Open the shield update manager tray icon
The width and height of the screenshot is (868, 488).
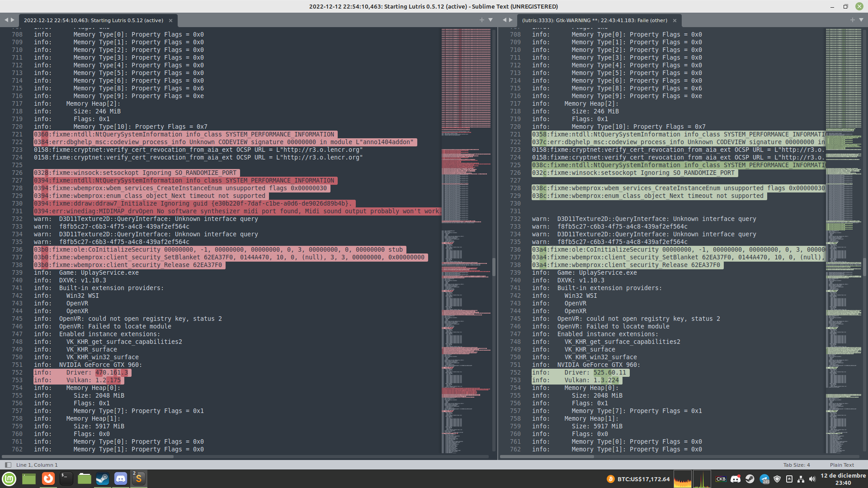pyautogui.click(x=777, y=479)
